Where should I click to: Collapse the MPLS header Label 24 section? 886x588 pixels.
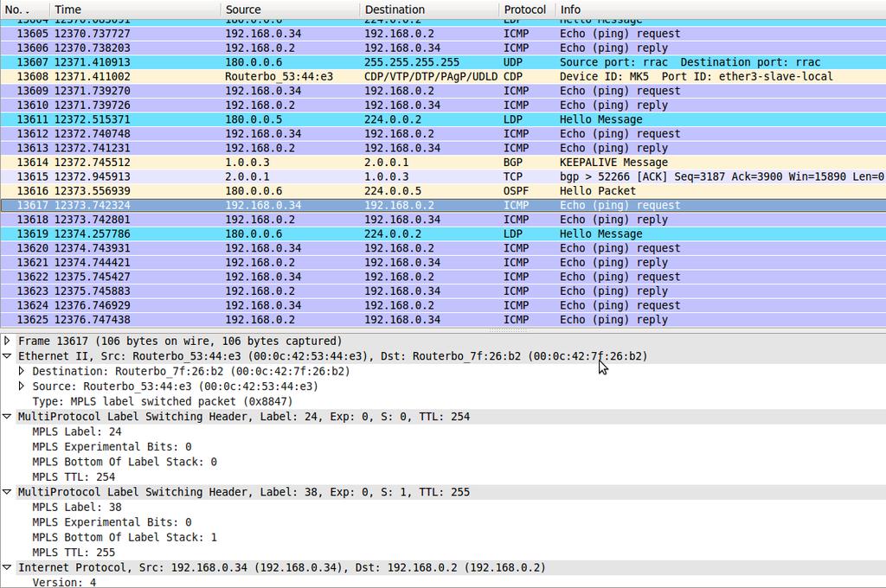[7, 416]
